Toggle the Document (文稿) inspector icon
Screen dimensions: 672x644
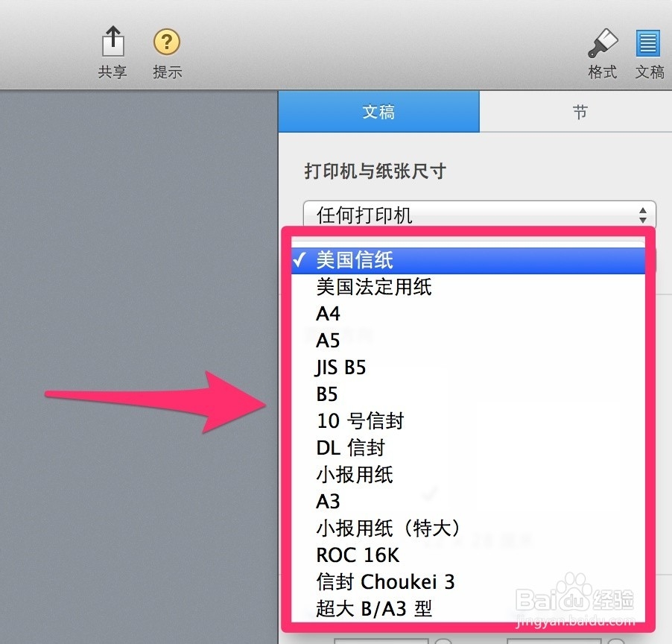pos(647,43)
